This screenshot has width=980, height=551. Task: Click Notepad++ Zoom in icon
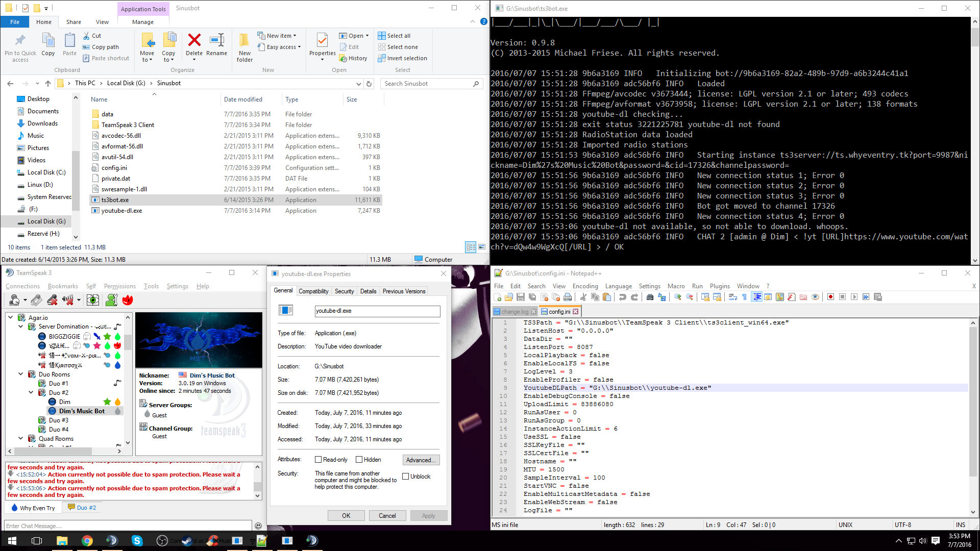click(x=677, y=297)
